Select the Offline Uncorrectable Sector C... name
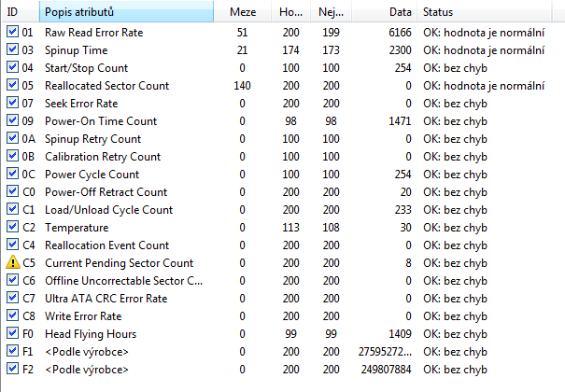 tap(123, 281)
